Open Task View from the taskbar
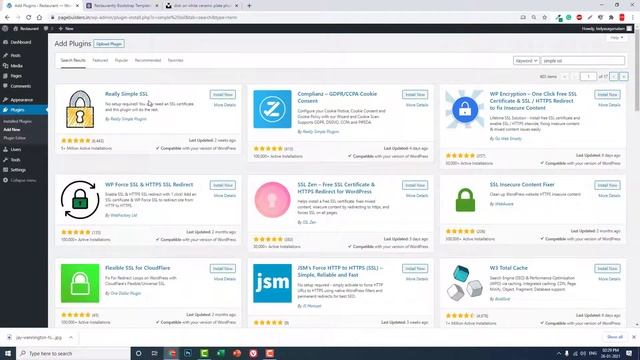This screenshot has height=360, width=640. (155, 353)
